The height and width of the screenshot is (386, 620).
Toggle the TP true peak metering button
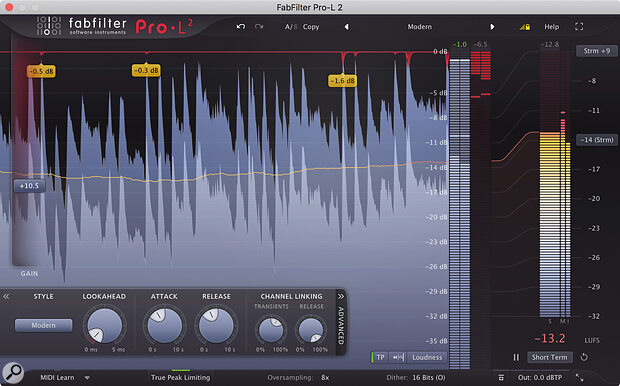tap(380, 358)
